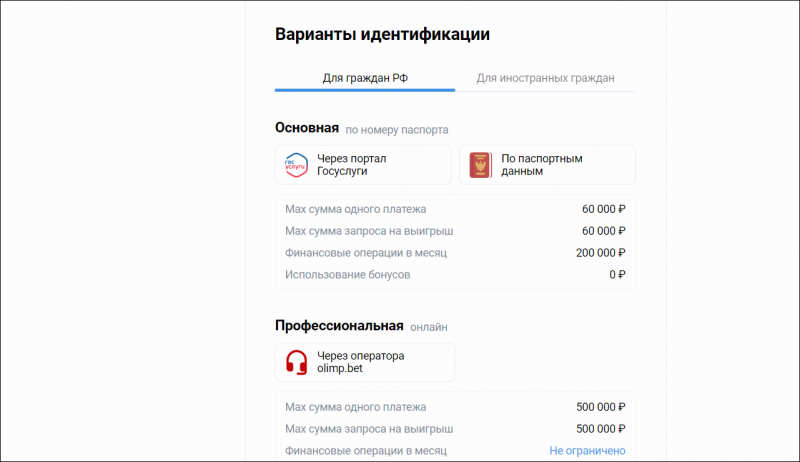Click Профессиональная's Мах сумма одного платежа label
This screenshot has width=800, height=462.
click(x=356, y=407)
